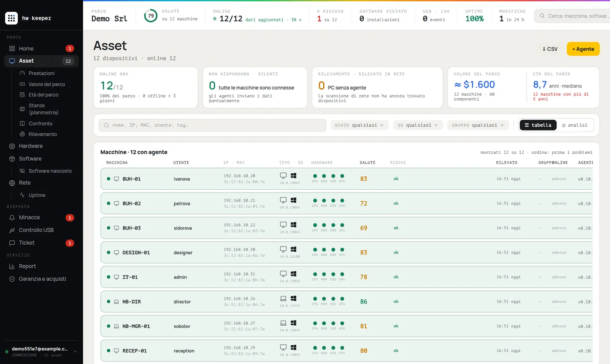The width and height of the screenshot is (610, 364).
Task: Focus the top search field
Action: (572, 16)
